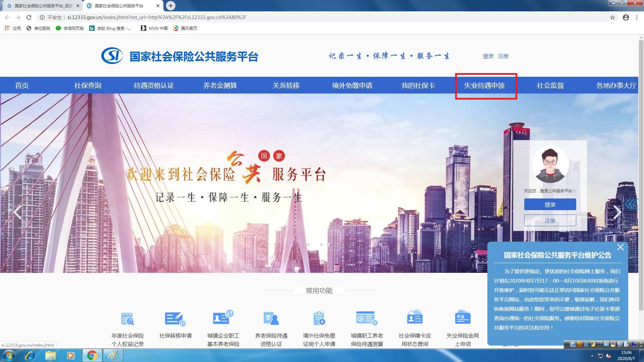Show hidden tray icons arrow
644x362 pixels.
point(592,355)
